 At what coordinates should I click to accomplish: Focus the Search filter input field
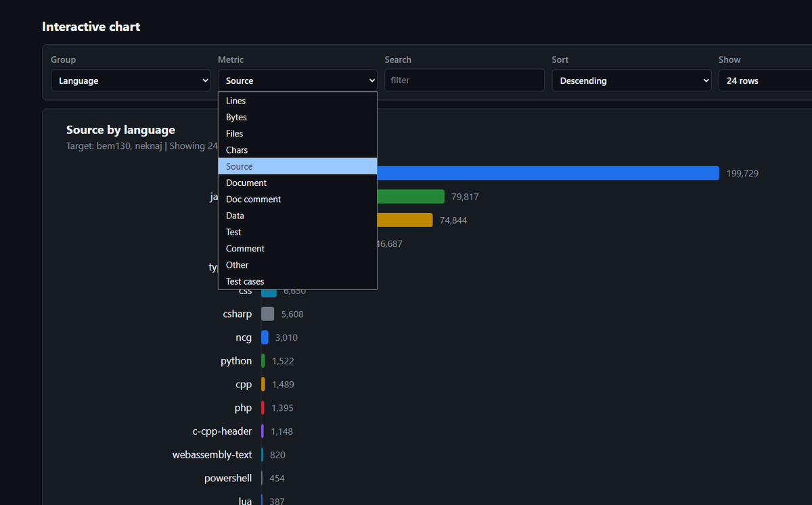click(464, 80)
